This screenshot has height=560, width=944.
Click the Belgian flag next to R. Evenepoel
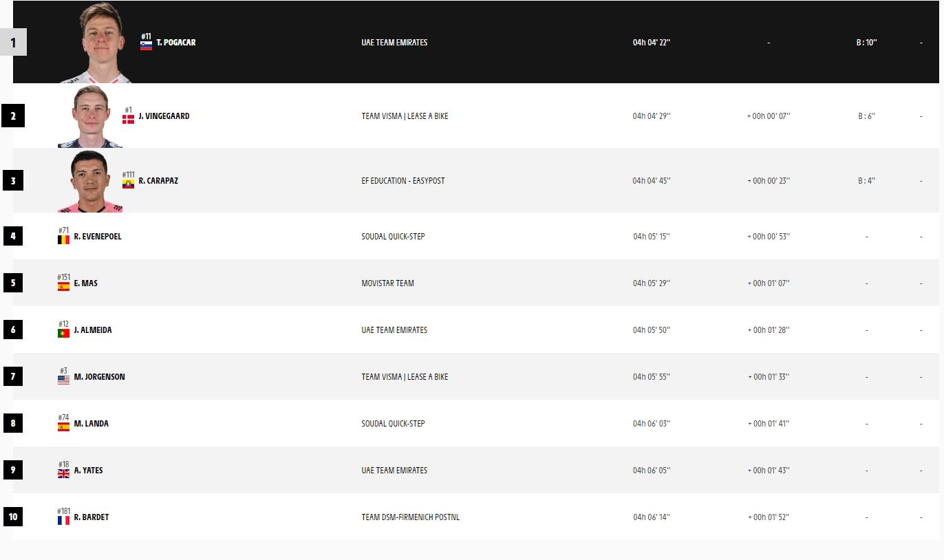pyautogui.click(x=63, y=240)
